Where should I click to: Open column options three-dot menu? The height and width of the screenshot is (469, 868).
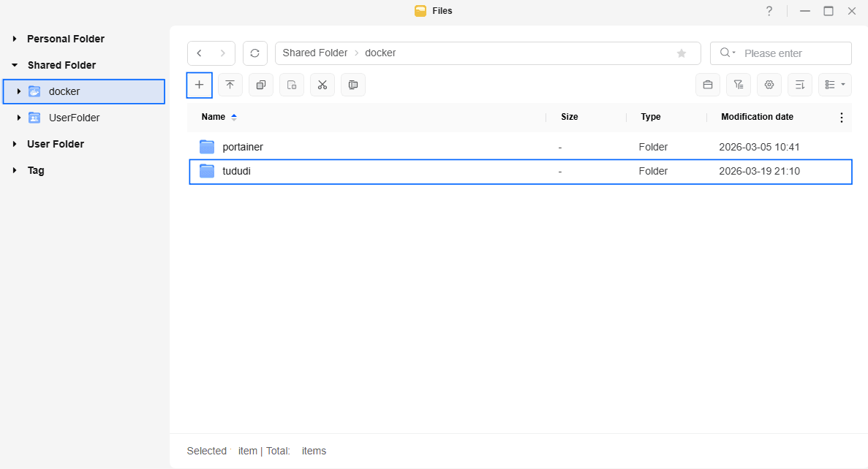coord(841,118)
